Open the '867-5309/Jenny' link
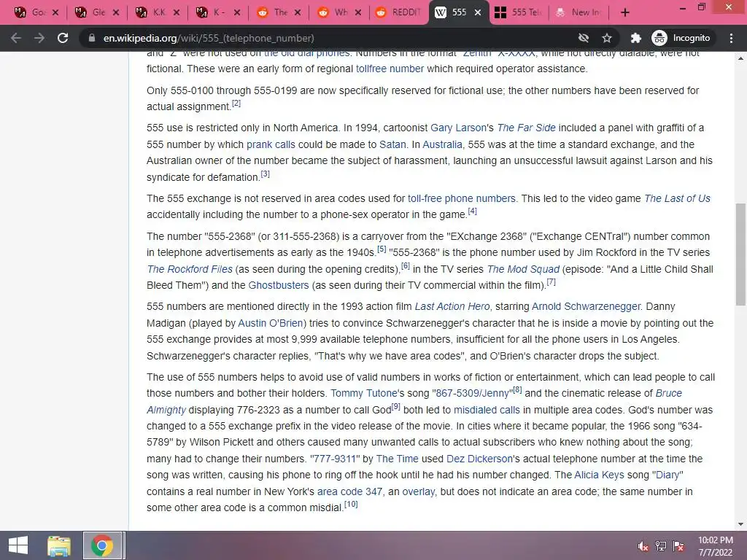 pyautogui.click(x=472, y=394)
